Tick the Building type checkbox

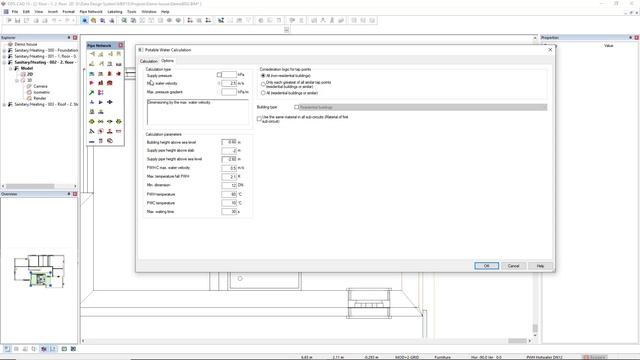pos(297,107)
